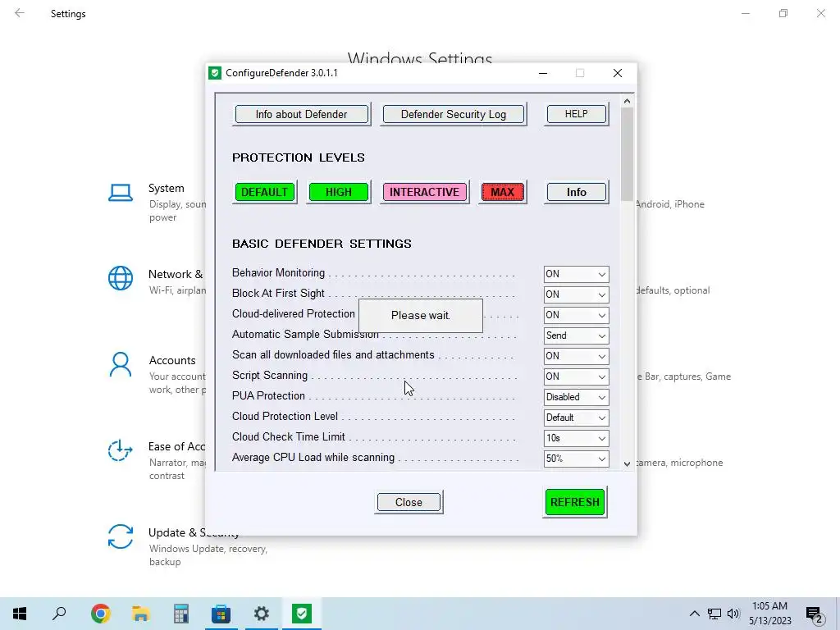Click the green REFRESH button
Screen dimensions: 840x630
pyautogui.click(x=575, y=502)
